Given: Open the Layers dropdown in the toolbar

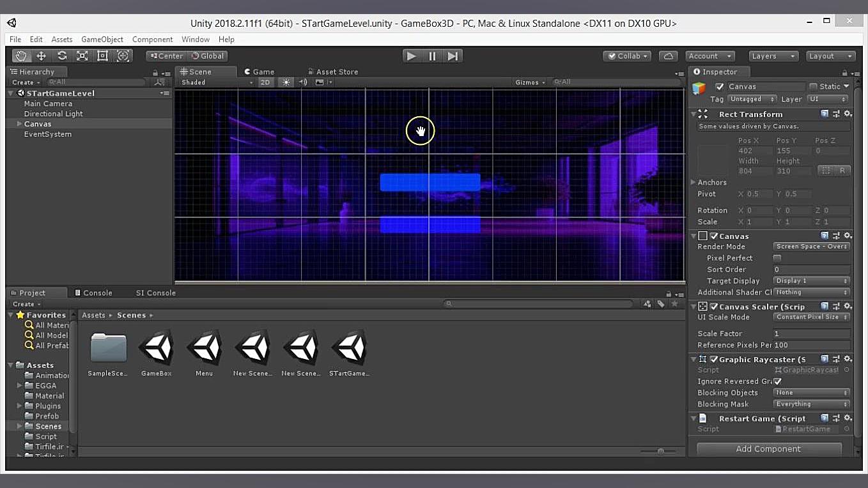Looking at the screenshot, I should pyautogui.click(x=773, y=56).
